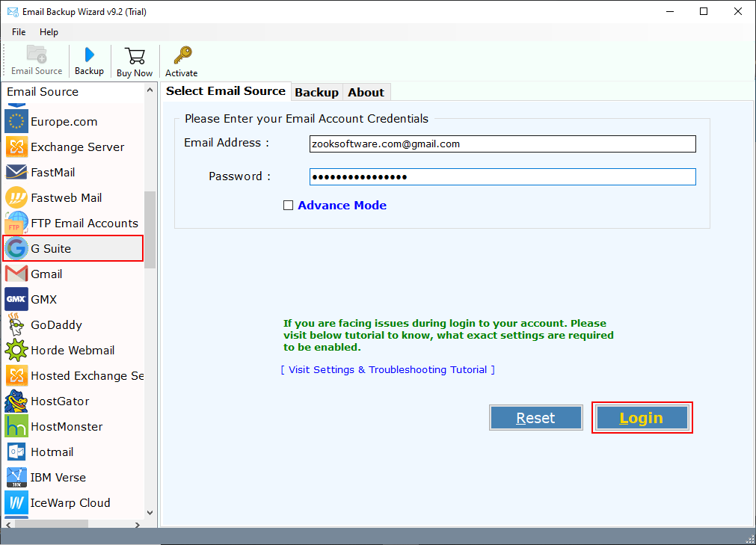Click the Login button
Image resolution: width=756 pixels, height=545 pixels.
click(642, 418)
